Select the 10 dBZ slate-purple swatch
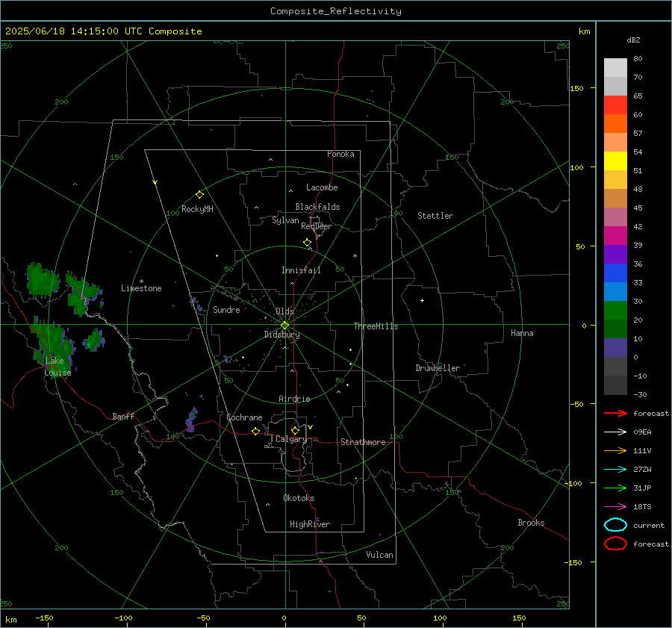672x628 pixels. (x=615, y=348)
